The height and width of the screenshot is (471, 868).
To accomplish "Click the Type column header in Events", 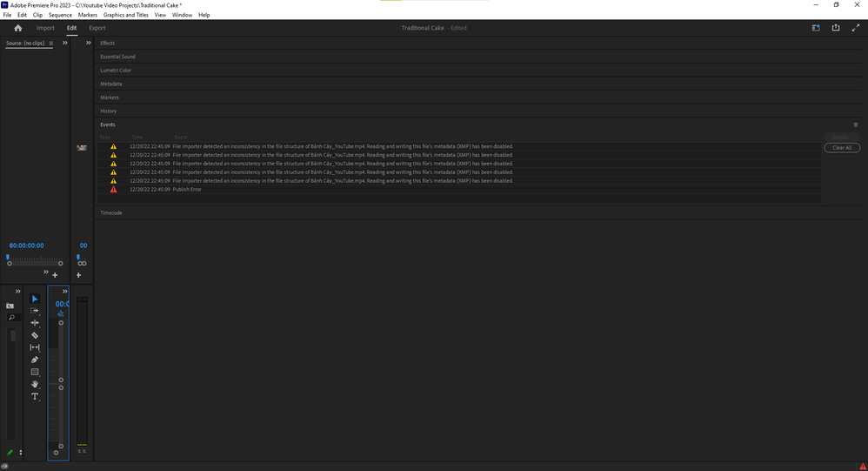I will (x=105, y=137).
